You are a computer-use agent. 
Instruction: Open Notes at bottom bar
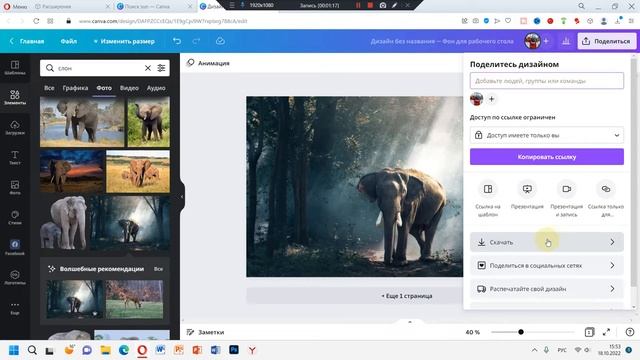205,332
